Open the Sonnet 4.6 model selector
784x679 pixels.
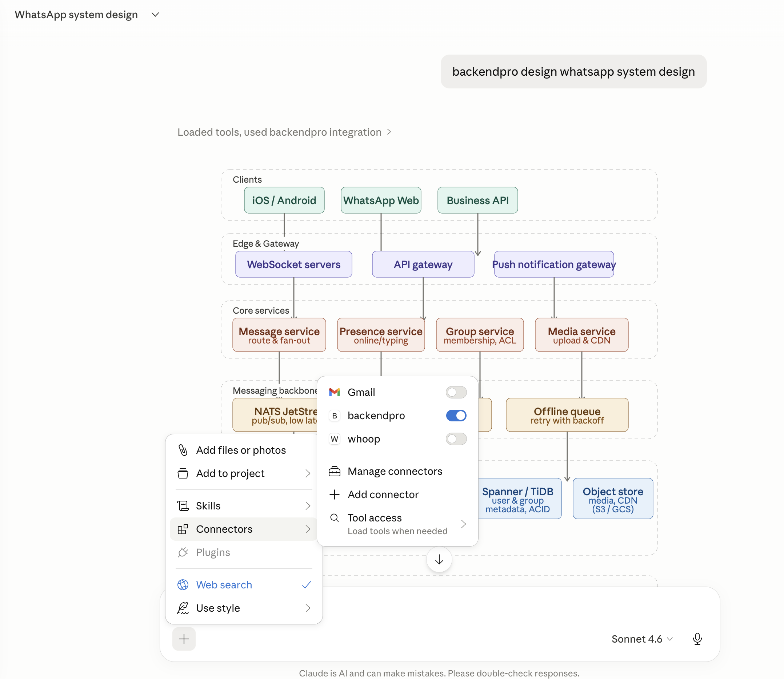coord(643,639)
